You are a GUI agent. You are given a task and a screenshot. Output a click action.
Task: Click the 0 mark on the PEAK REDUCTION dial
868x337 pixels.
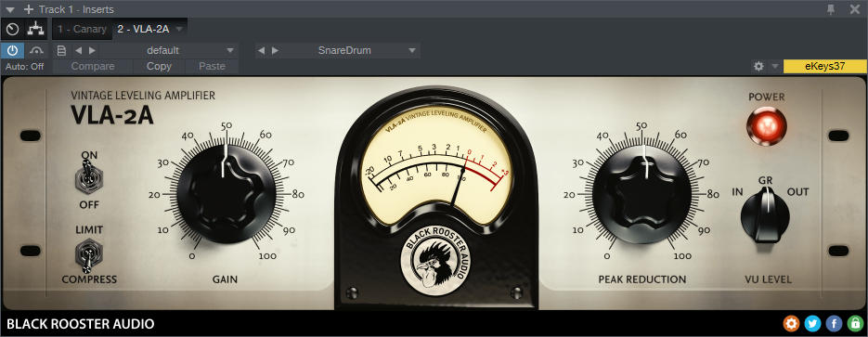point(607,256)
